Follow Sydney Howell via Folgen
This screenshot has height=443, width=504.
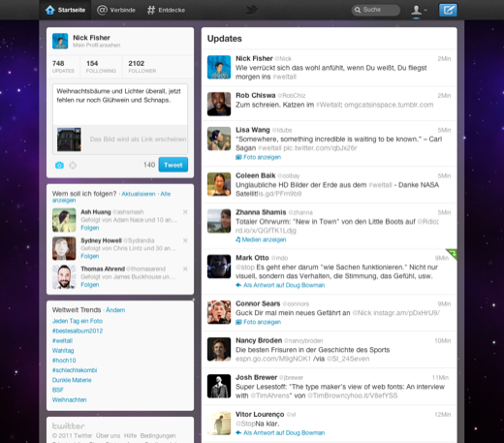90,256
